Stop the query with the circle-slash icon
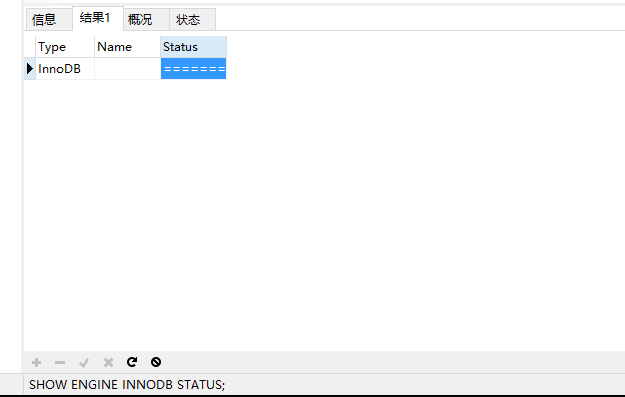 156,362
